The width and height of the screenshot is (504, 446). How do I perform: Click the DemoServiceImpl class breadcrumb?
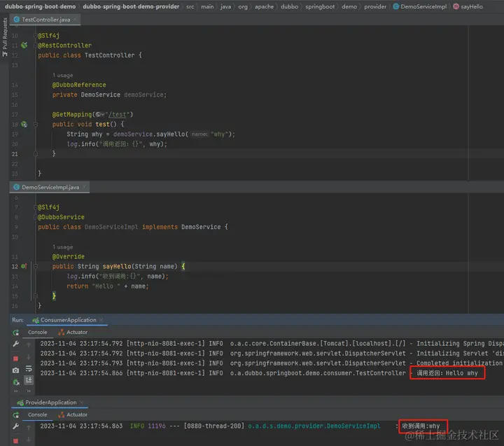point(420,6)
